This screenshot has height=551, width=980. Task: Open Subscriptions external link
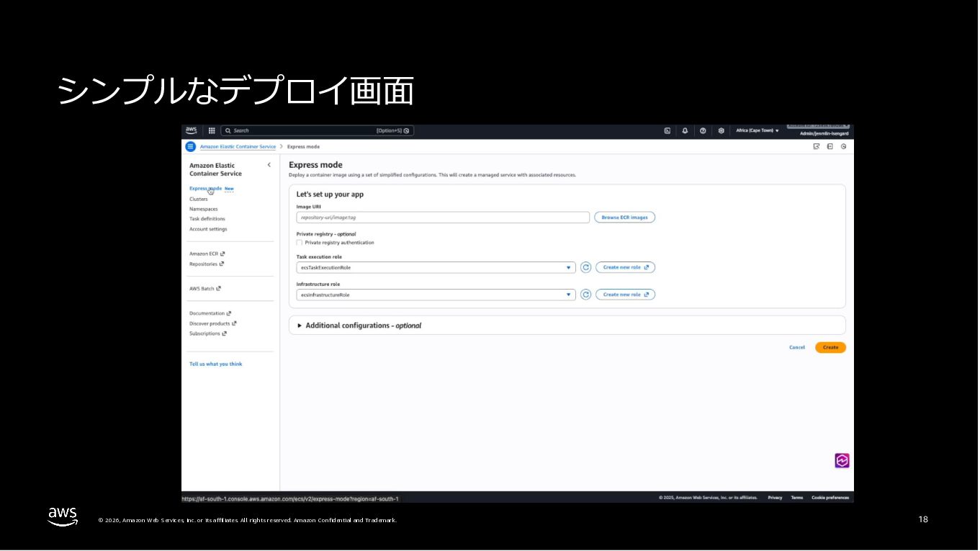(x=208, y=333)
